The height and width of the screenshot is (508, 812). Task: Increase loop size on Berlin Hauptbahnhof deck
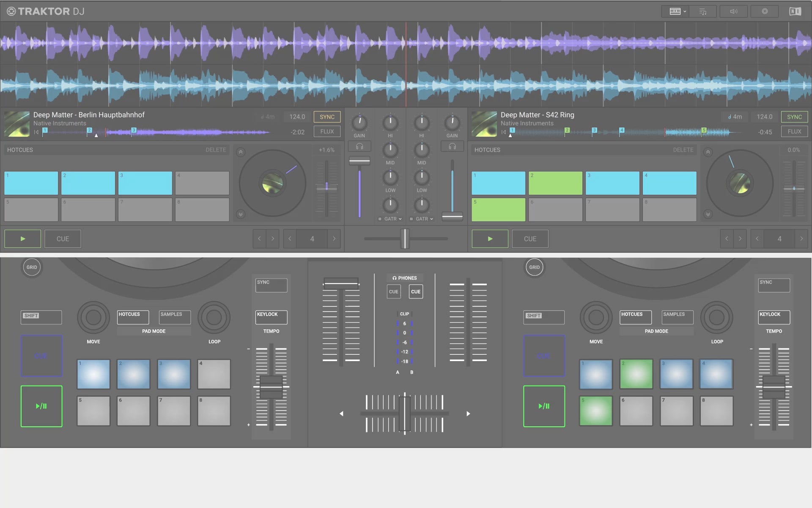pos(334,239)
